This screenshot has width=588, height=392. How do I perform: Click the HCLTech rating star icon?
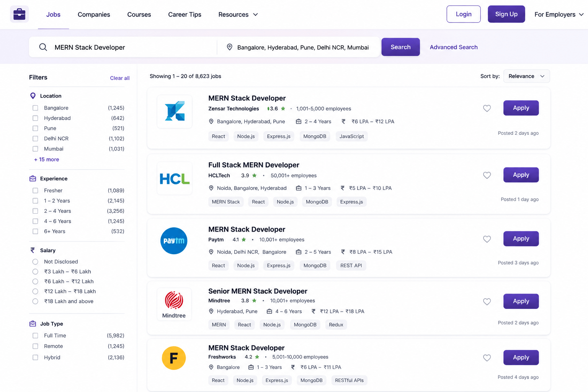point(254,176)
